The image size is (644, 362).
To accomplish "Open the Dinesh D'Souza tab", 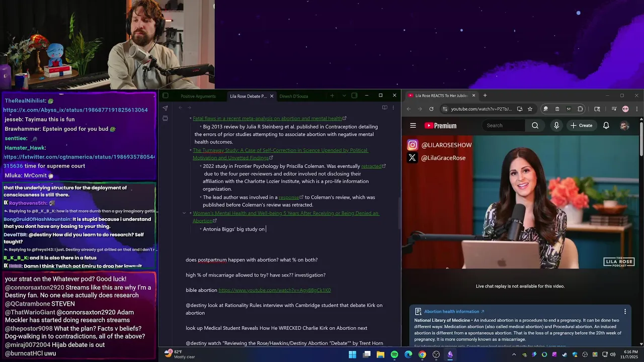I will [294, 96].
